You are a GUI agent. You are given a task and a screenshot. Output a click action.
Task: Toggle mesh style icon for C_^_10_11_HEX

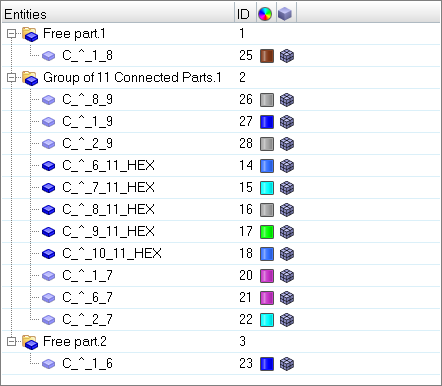(x=287, y=254)
